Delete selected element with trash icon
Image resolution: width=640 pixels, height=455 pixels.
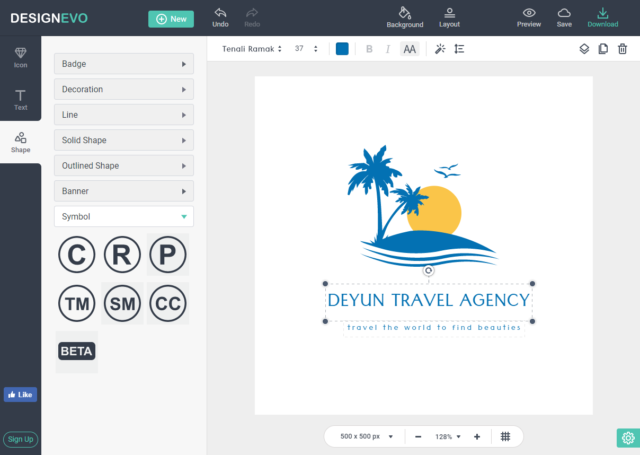pyautogui.click(x=622, y=49)
